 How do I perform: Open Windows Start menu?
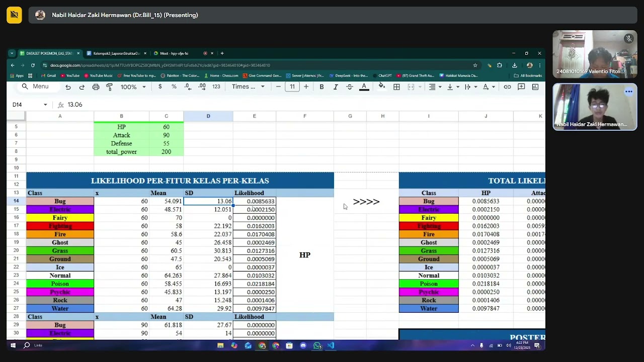point(13,345)
